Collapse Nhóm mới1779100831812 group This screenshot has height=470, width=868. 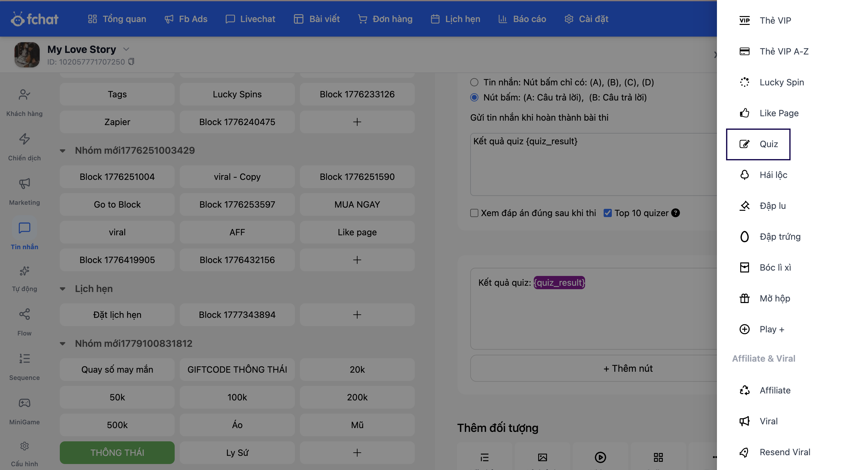tap(62, 344)
